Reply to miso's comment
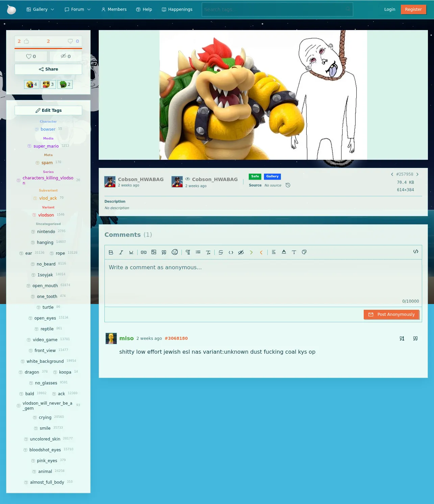The width and height of the screenshot is (434, 504). click(x=402, y=338)
